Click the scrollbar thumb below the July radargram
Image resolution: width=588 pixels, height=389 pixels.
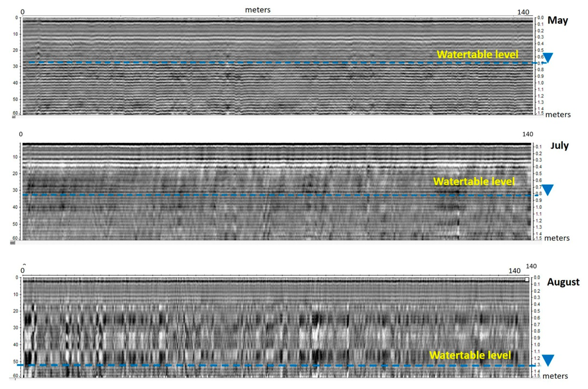tap(12, 243)
